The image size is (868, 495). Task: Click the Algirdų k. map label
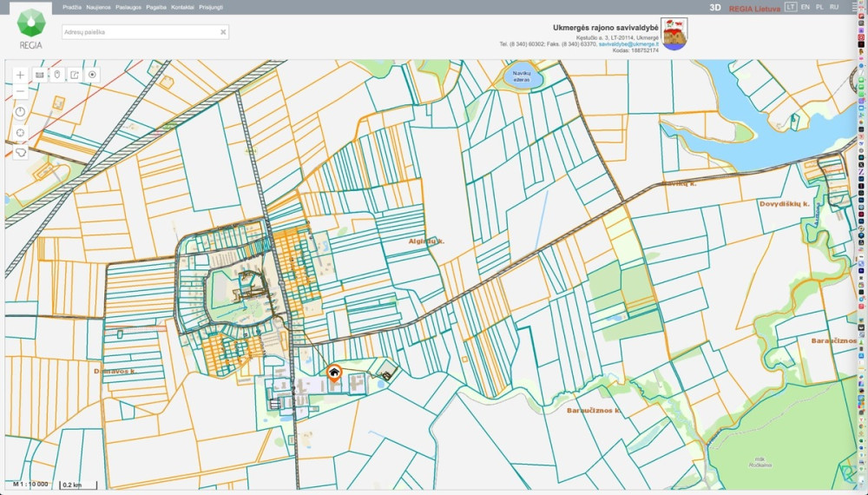coord(426,241)
